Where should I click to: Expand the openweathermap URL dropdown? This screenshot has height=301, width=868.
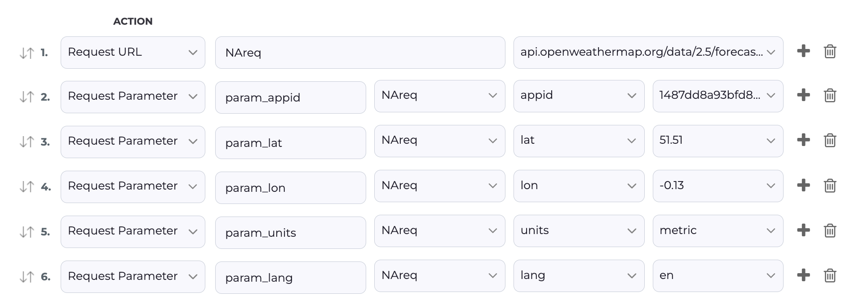[x=648, y=53]
